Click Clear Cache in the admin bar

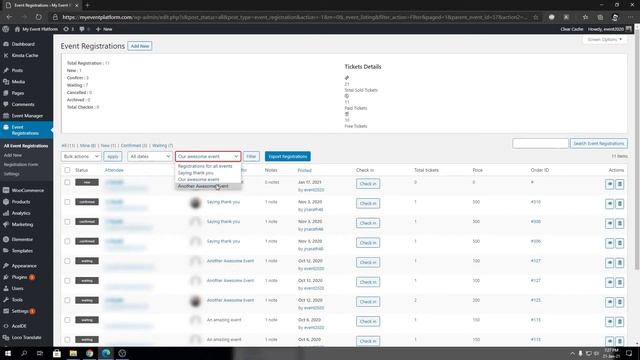pos(571,29)
